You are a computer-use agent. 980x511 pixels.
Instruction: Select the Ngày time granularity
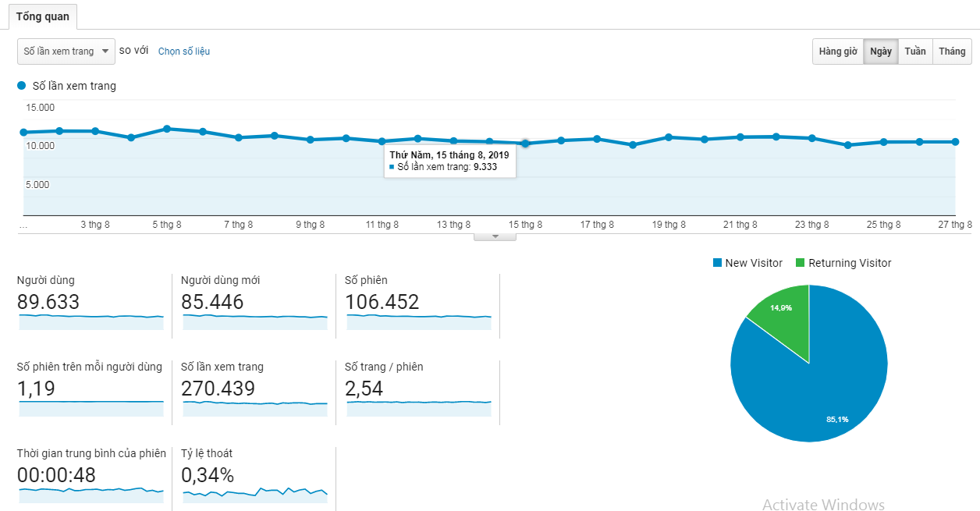880,51
